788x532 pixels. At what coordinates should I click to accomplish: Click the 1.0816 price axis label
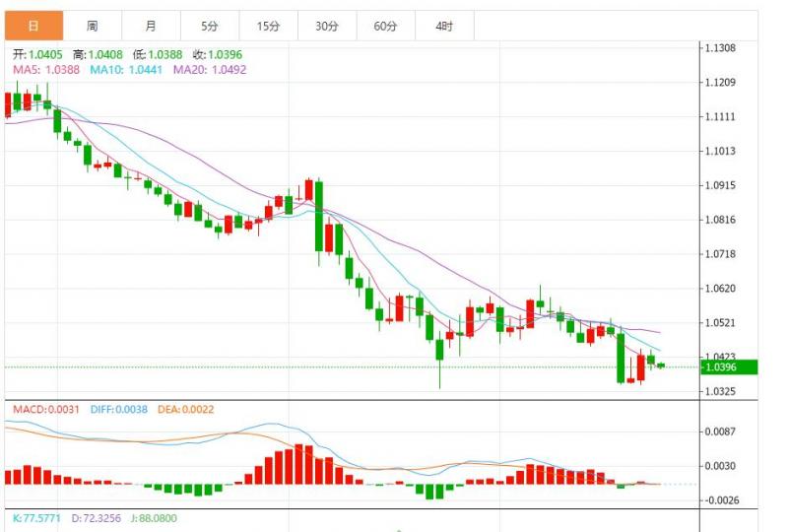pos(720,220)
